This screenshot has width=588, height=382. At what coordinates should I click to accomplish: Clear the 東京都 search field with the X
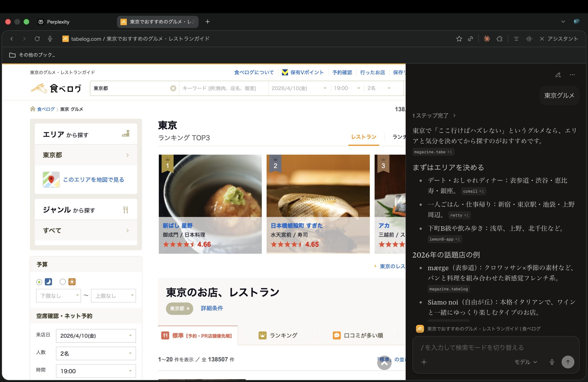pos(173,88)
